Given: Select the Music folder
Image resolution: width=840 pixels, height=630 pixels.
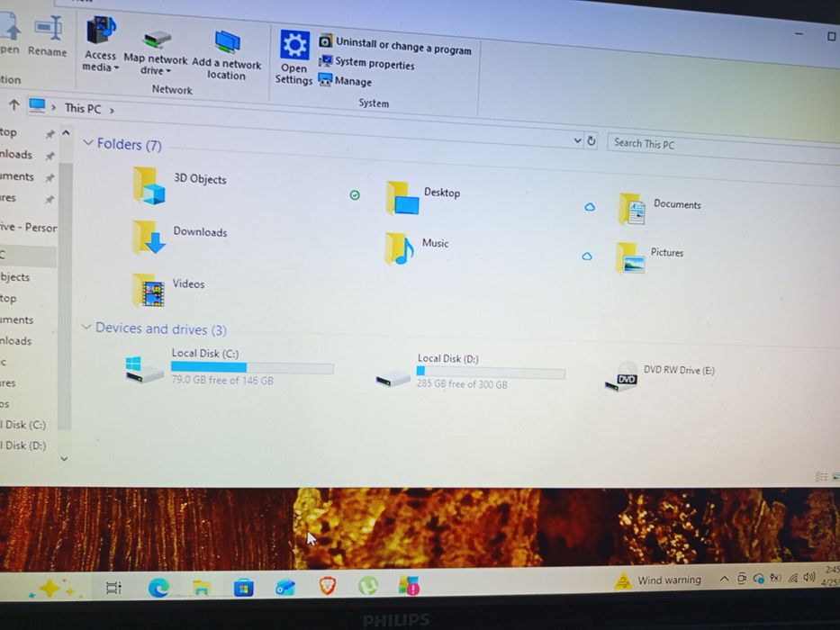Looking at the screenshot, I should pos(416,248).
